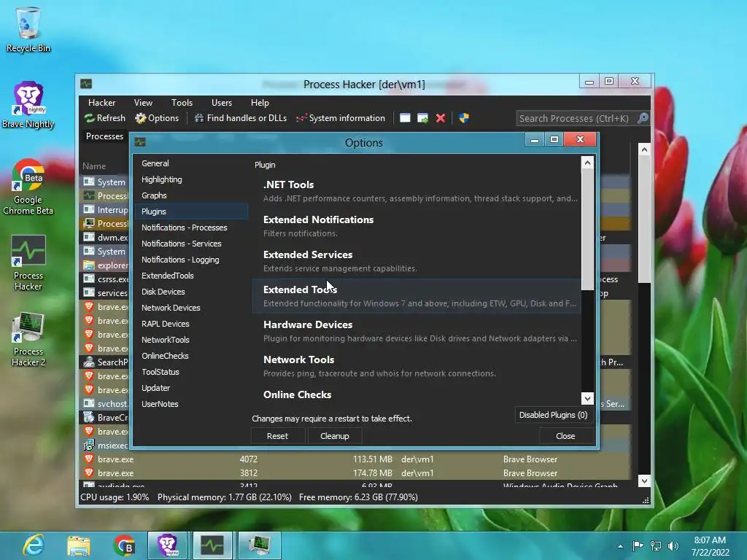
Task: Click the Close button in Options
Action: click(x=565, y=436)
